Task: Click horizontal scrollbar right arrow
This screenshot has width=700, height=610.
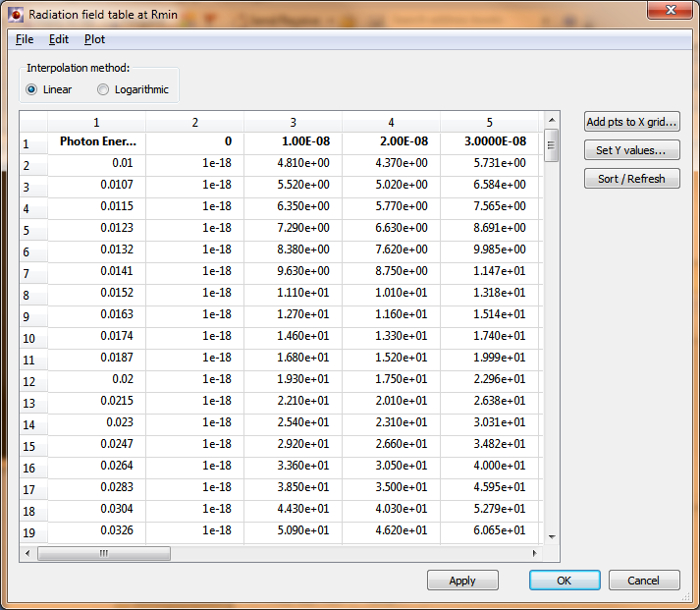Action: coord(536,554)
